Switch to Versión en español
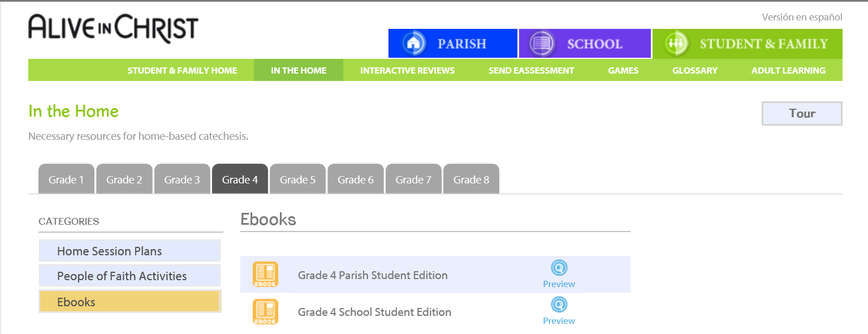The width and height of the screenshot is (868, 334). 802,17
